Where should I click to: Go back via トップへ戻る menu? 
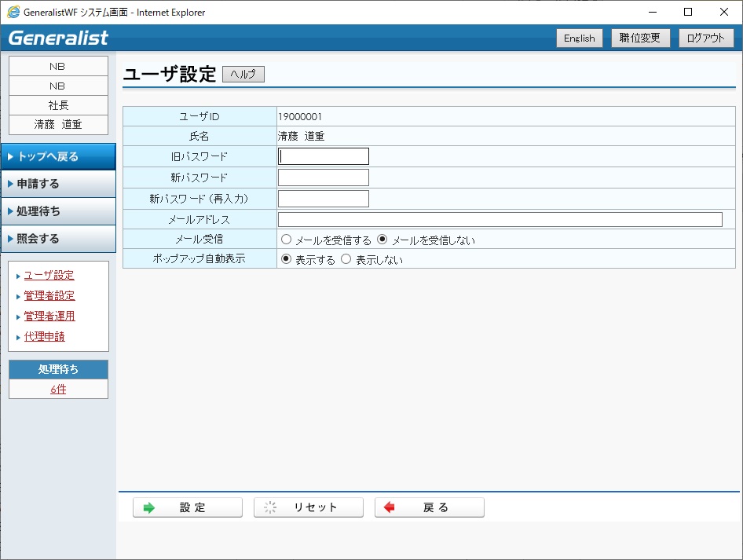[58, 156]
